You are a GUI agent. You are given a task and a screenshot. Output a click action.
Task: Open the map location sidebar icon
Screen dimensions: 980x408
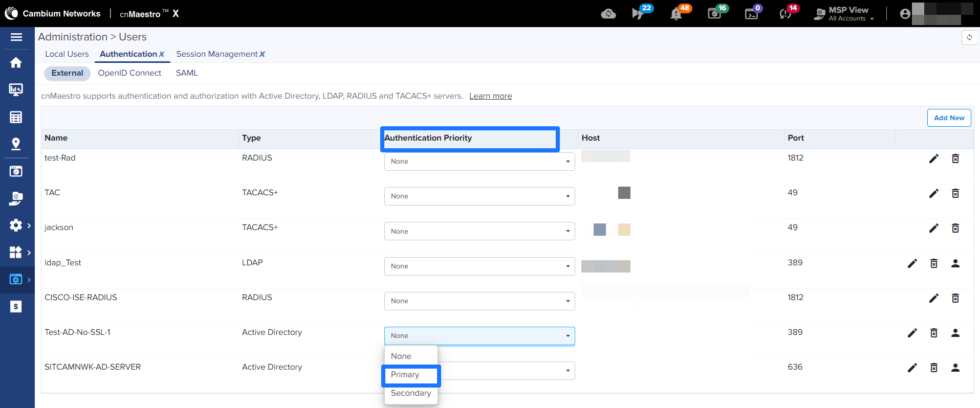tap(16, 144)
